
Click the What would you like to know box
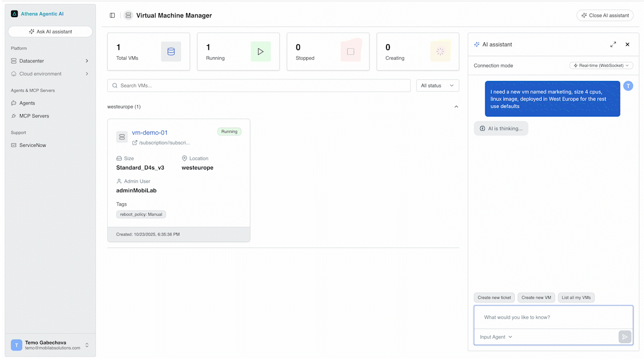[553, 317]
